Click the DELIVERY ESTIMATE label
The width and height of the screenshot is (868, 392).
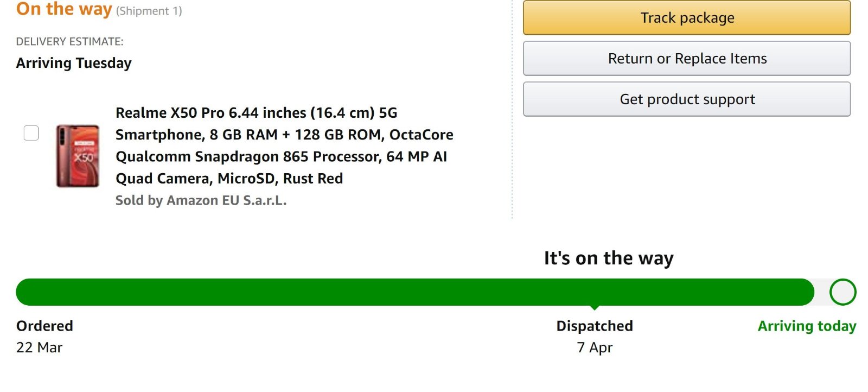[70, 42]
